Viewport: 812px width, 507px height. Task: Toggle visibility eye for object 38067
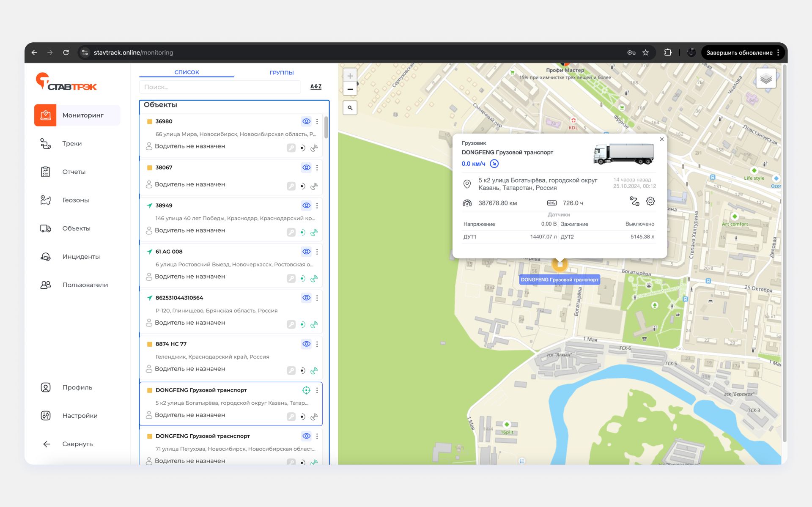[x=306, y=167]
